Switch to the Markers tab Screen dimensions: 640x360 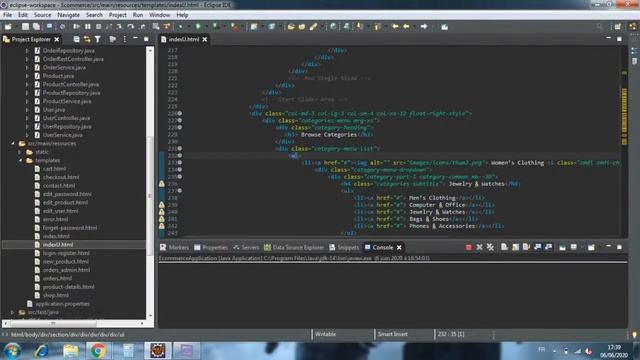click(x=175, y=247)
